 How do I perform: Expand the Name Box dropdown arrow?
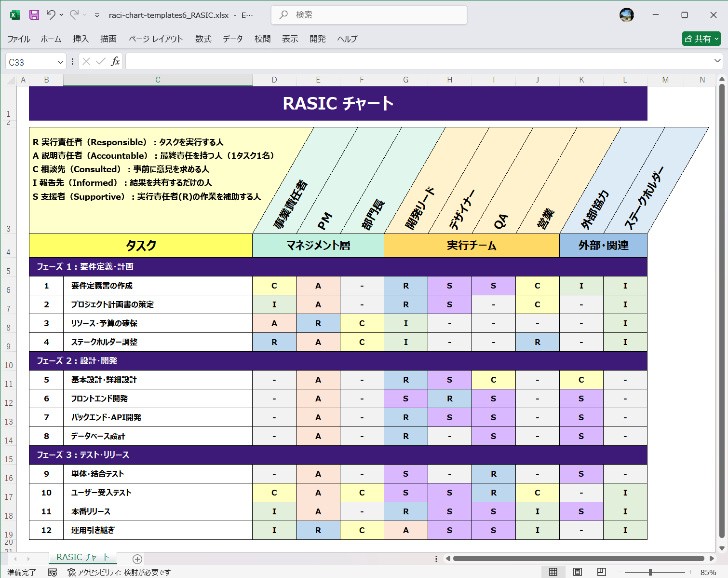coord(60,62)
